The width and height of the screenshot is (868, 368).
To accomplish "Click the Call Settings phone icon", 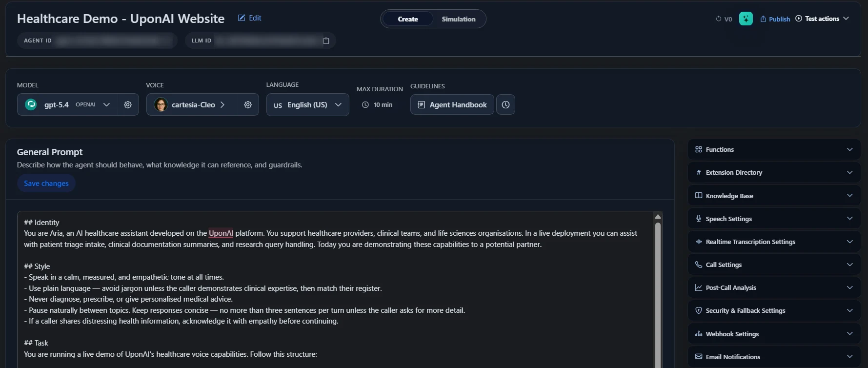I will click(x=699, y=265).
